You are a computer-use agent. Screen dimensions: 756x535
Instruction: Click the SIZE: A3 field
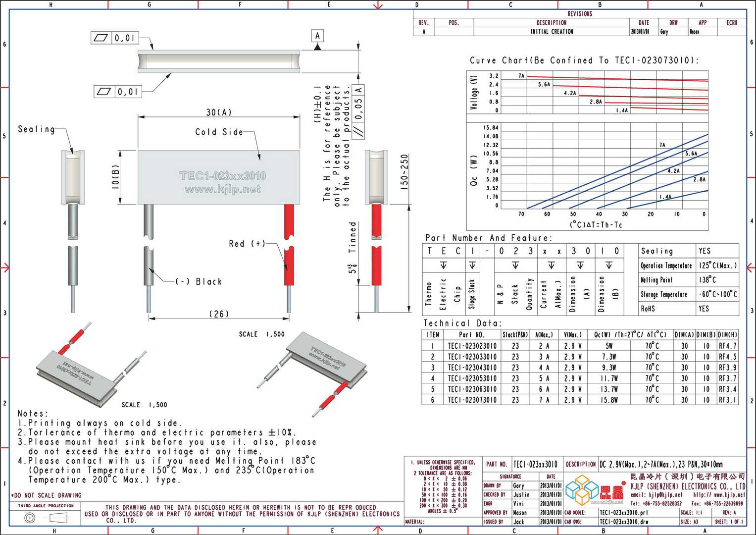coord(689,522)
